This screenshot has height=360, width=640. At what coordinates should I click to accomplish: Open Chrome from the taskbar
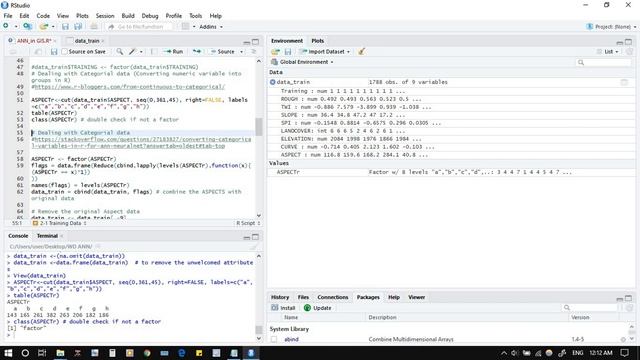[147, 353]
